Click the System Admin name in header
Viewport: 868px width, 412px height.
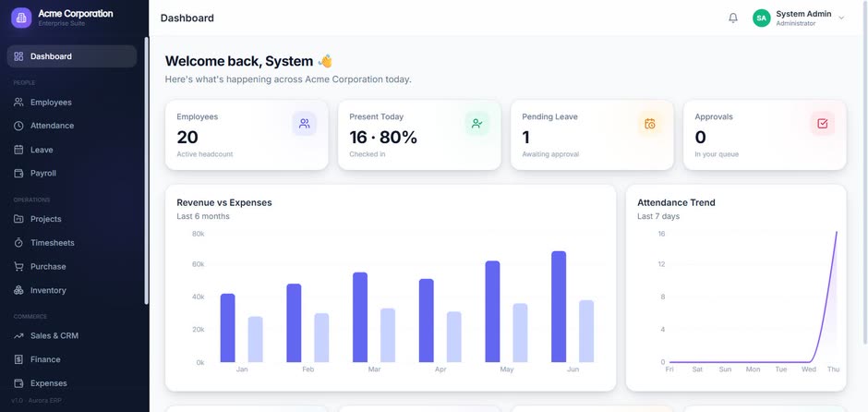803,14
